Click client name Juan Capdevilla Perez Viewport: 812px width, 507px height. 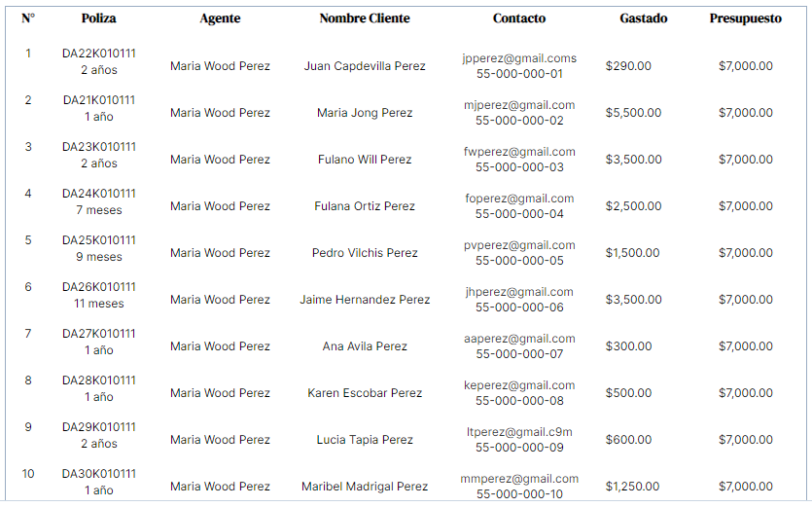[x=365, y=66]
